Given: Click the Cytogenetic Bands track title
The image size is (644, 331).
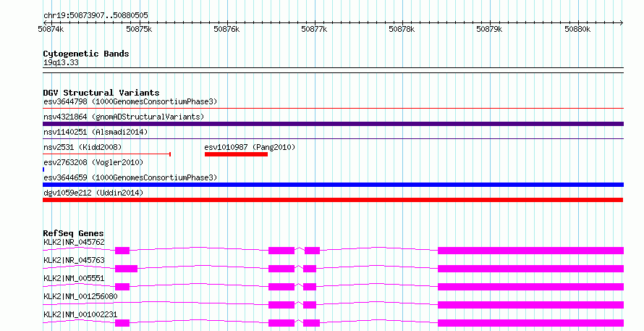Looking at the screenshot, I should click(x=85, y=54).
